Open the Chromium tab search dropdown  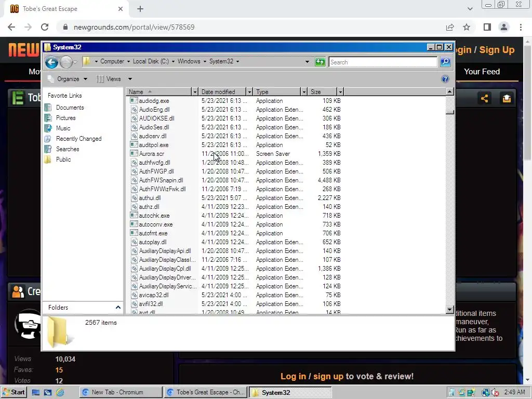pos(470,9)
